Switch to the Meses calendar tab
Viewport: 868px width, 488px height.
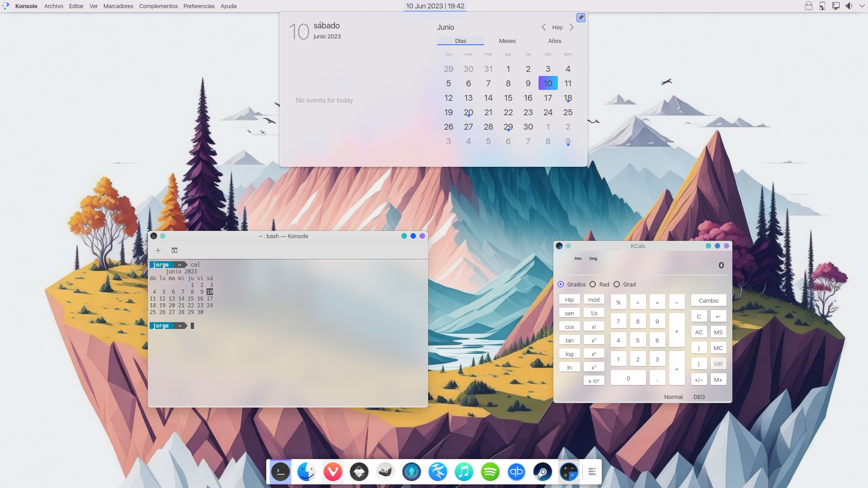[507, 41]
